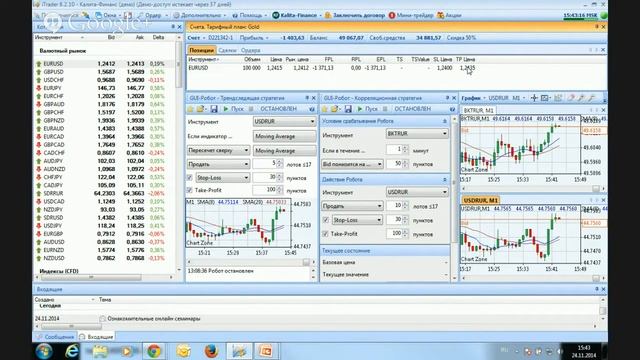The width and height of the screenshot is (640, 360).
Task: New strategy icon in trend-following robot toolbar
Action: click(191, 109)
